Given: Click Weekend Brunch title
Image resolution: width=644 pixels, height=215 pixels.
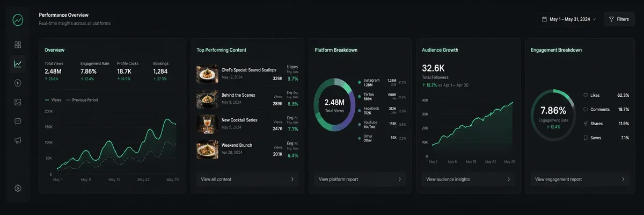Looking at the screenshot, I should point(237,145).
